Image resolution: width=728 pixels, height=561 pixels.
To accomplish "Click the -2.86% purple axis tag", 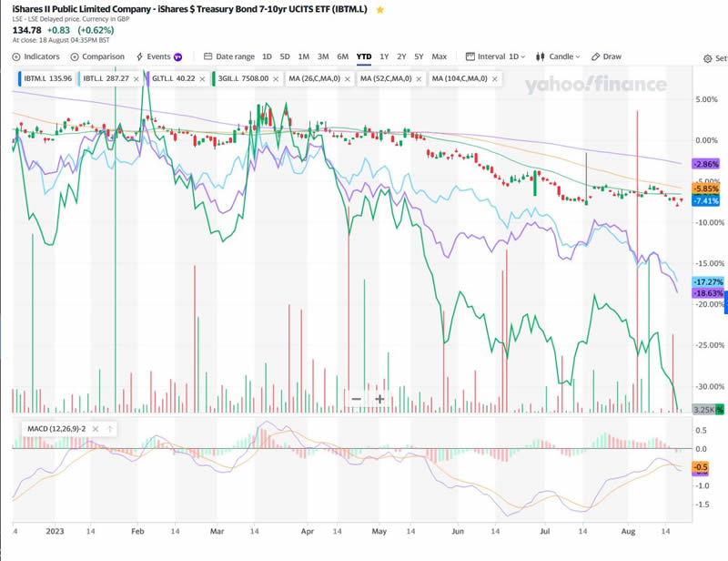I will [706, 164].
